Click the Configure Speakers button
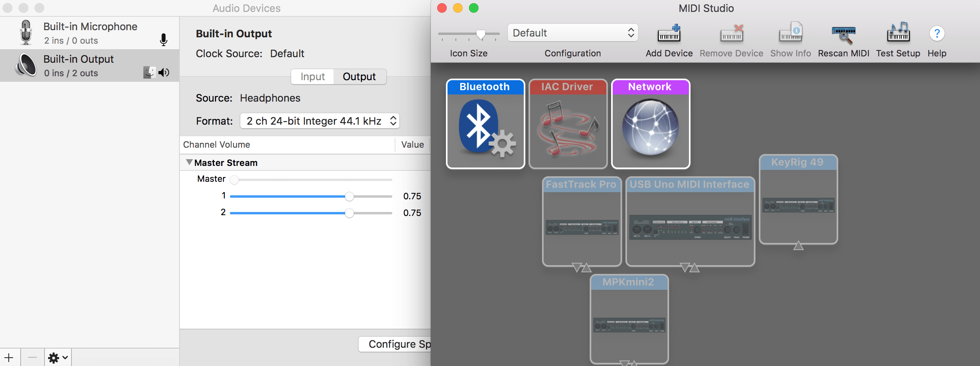Image resolution: width=980 pixels, height=366 pixels. 395,344
